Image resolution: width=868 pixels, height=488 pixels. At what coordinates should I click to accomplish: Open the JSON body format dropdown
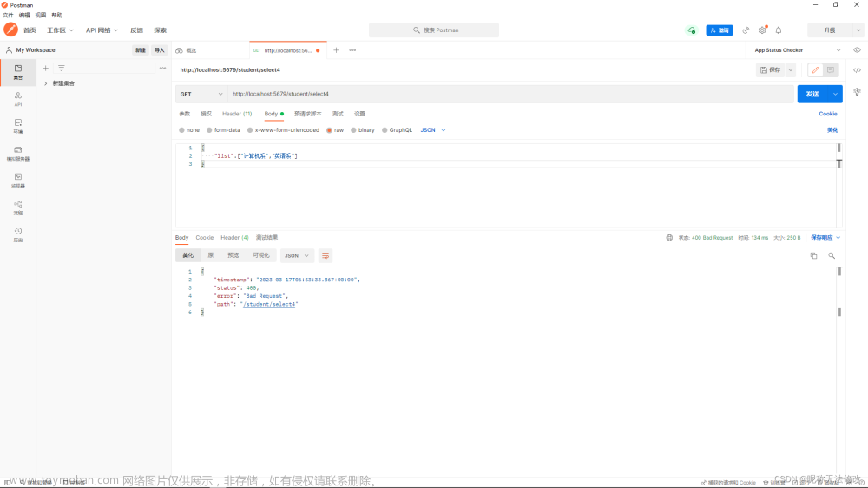(x=433, y=130)
